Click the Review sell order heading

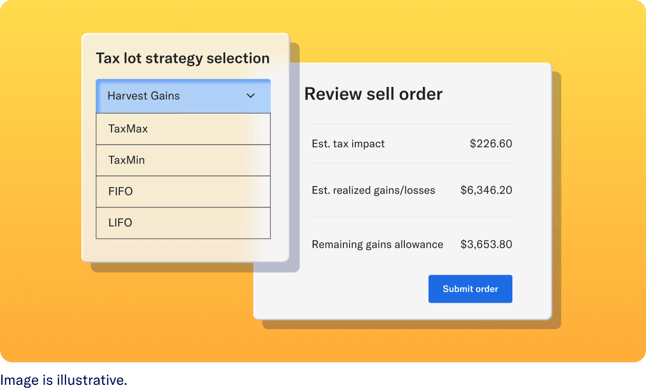pos(373,94)
